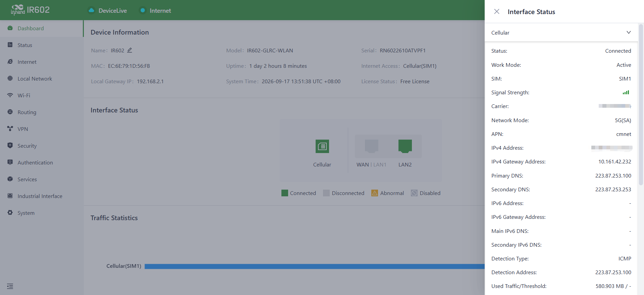Open the Dashboard menu item
644x295 pixels.
[41, 28]
